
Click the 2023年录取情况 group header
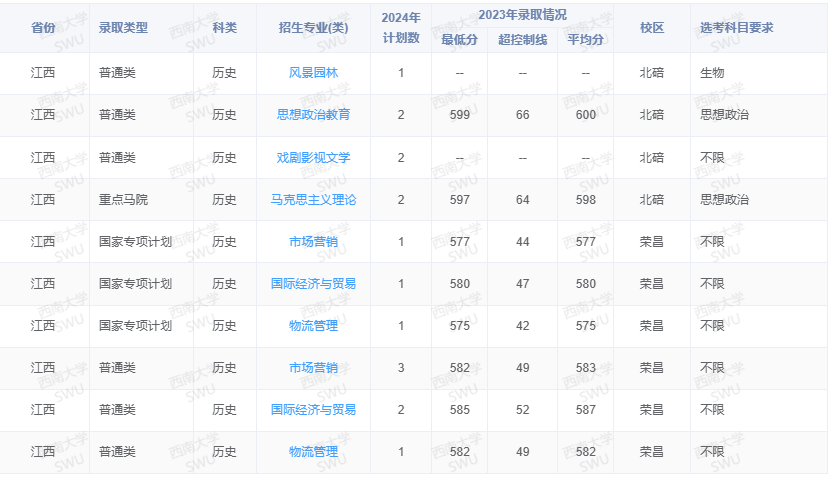click(x=522, y=15)
